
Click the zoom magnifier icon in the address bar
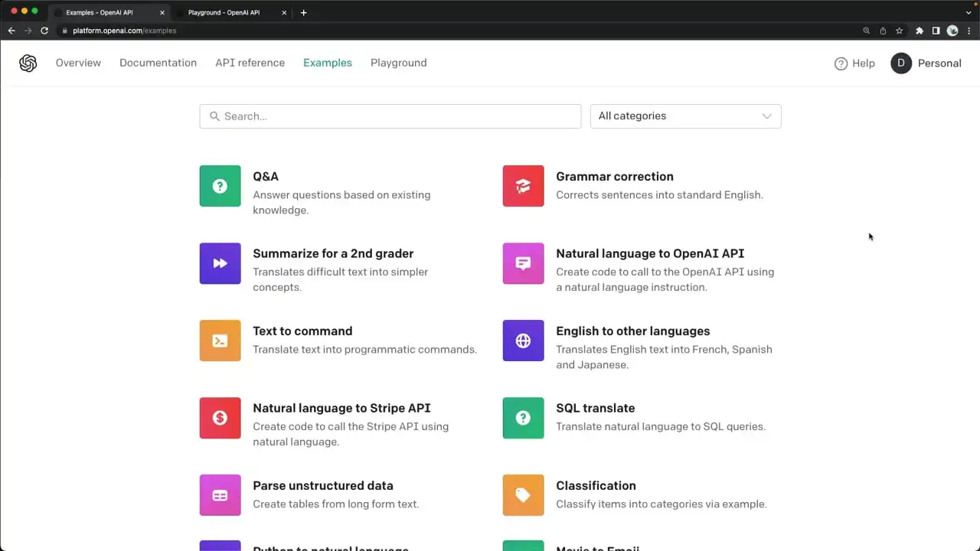[x=867, y=31]
